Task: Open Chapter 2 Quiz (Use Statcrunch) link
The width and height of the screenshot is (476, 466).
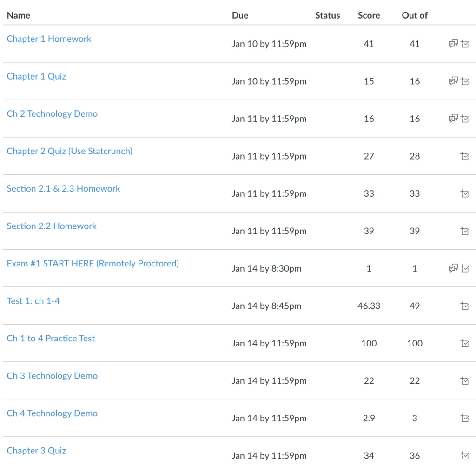Action: click(70, 151)
